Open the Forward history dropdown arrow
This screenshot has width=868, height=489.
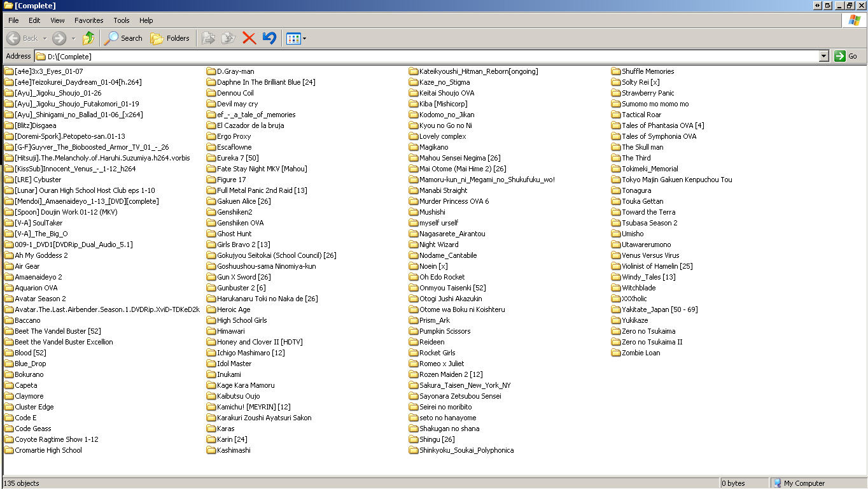click(73, 38)
